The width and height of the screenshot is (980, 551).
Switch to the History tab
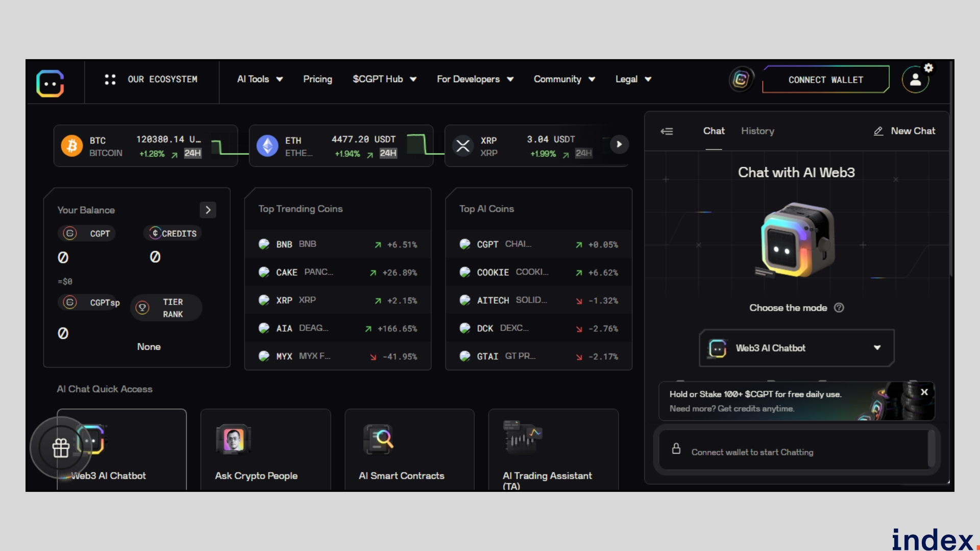(757, 131)
